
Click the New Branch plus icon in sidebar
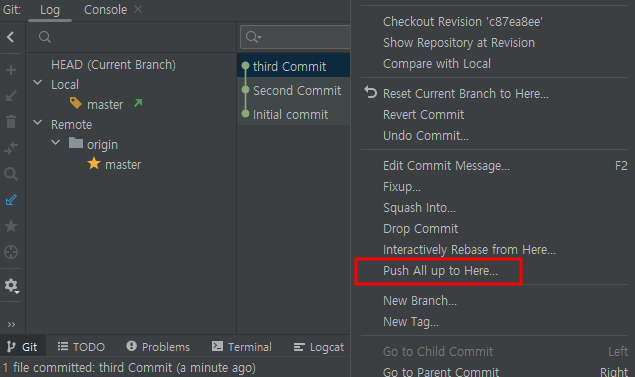click(11, 70)
